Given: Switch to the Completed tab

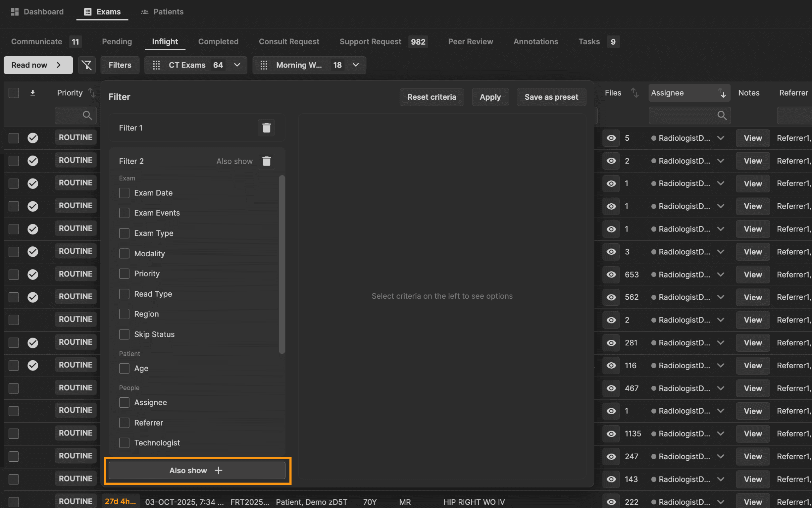Looking at the screenshot, I should tap(218, 42).
